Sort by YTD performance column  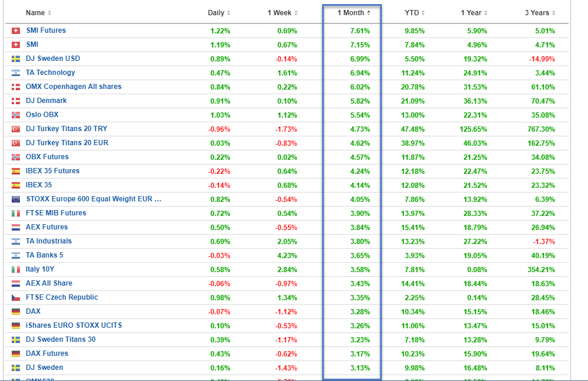click(415, 13)
